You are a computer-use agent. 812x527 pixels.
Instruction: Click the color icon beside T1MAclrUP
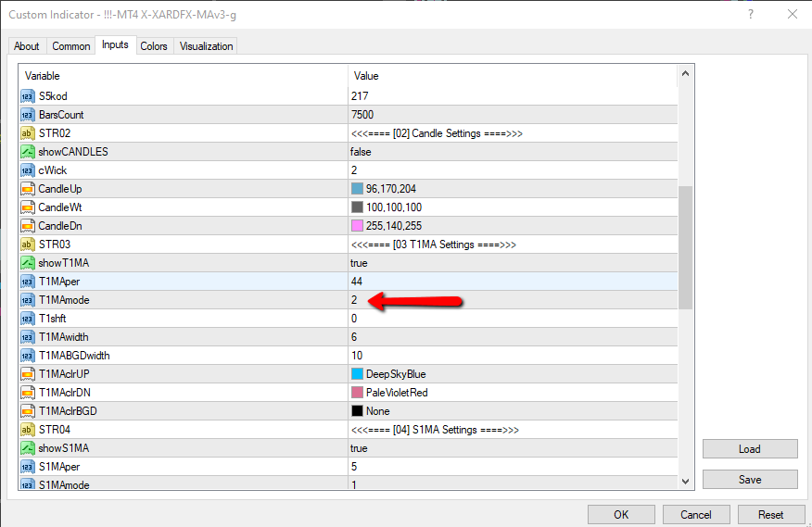pyautogui.click(x=28, y=374)
